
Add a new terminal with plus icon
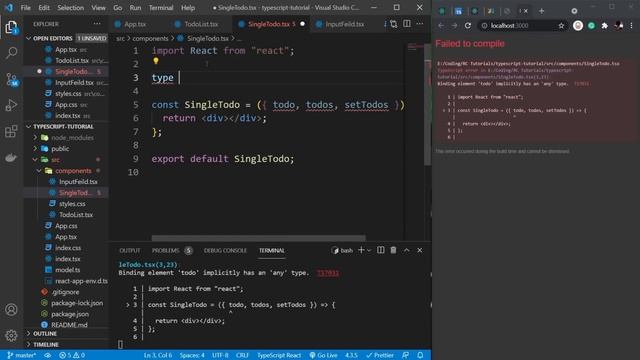[x=361, y=250]
